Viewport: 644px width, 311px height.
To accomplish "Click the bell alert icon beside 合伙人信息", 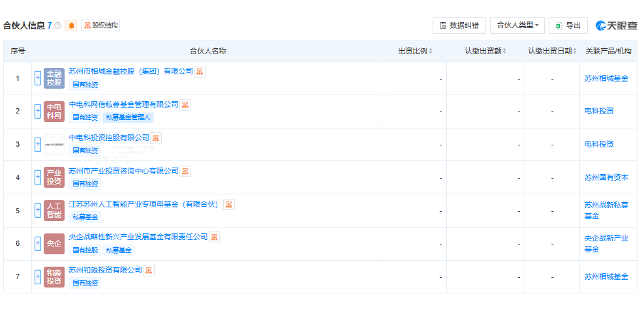I will 72,25.
